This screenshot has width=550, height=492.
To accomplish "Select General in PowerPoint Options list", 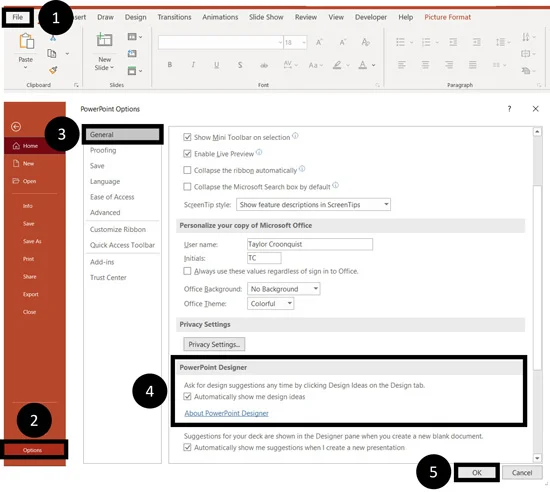I will [x=122, y=135].
